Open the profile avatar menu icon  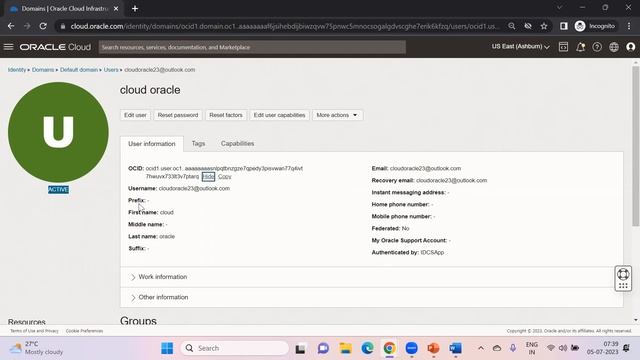click(631, 47)
